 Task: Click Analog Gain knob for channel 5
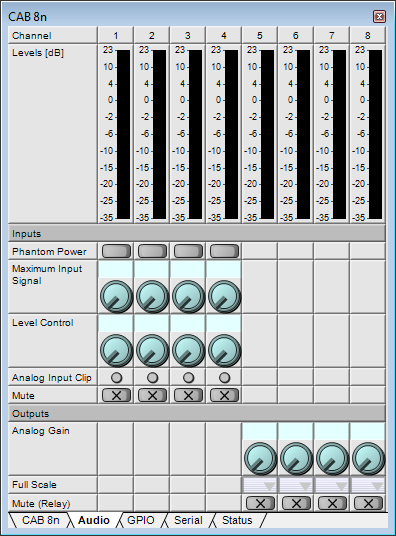click(x=260, y=458)
